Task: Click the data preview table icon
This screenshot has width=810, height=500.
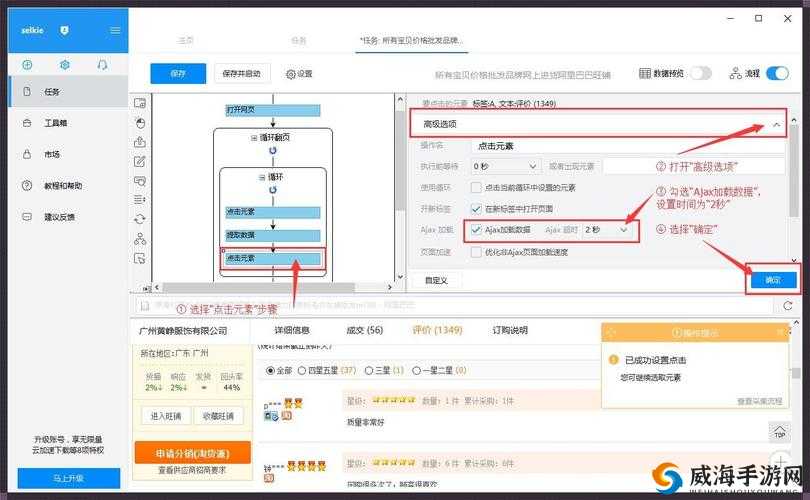Action: point(645,73)
